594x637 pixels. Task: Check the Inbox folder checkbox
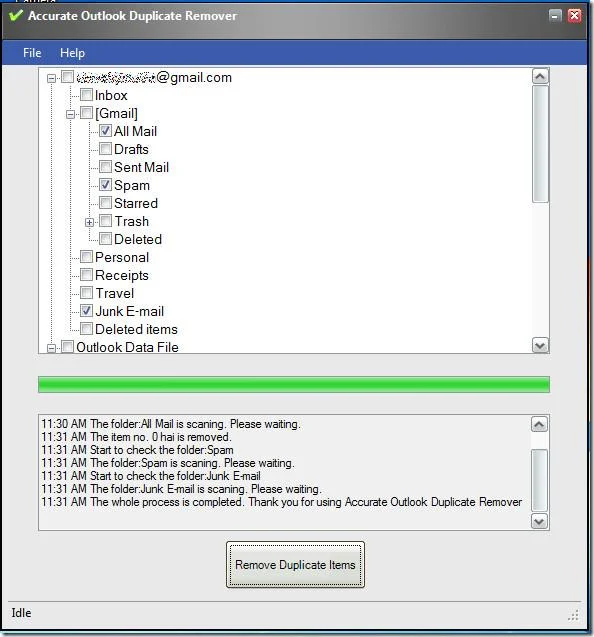click(x=86, y=95)
